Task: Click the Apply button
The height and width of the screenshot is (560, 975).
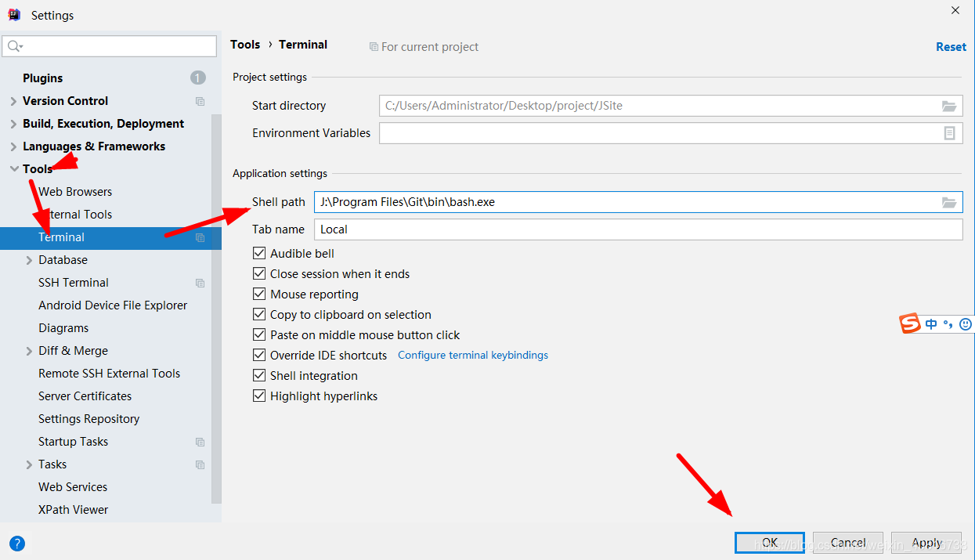Action: pos(926,542)
